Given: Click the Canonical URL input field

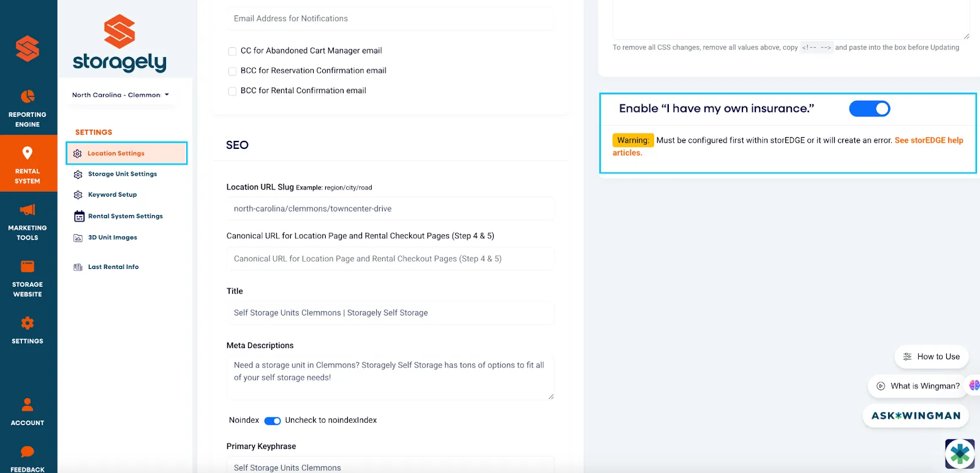Looking at the screenshot, I should 390,259.
